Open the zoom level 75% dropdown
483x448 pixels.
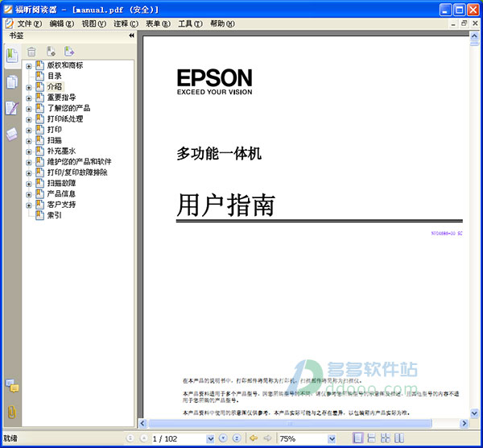(x=332, y=438)
